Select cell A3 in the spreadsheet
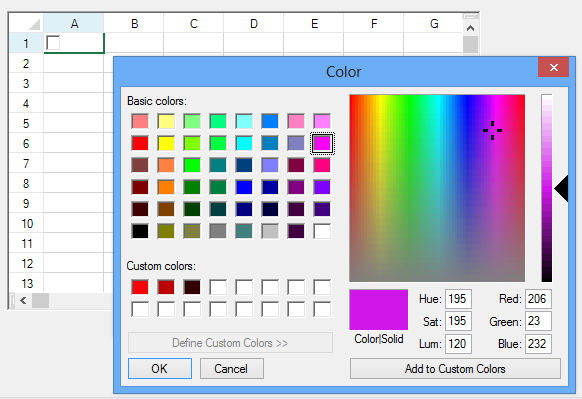The image size is (582, 399). coord(73,83)
